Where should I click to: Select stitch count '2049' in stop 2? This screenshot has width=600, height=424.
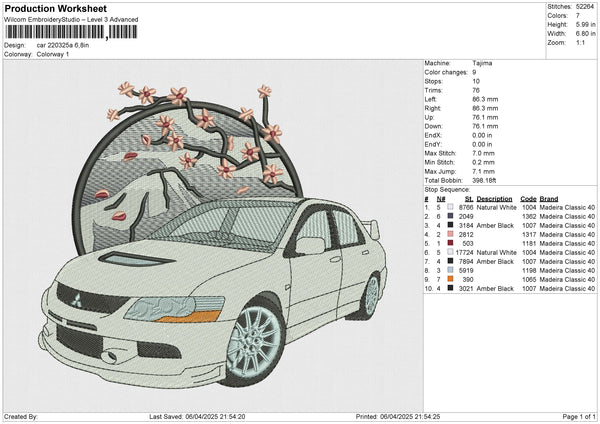click(466, 217)
